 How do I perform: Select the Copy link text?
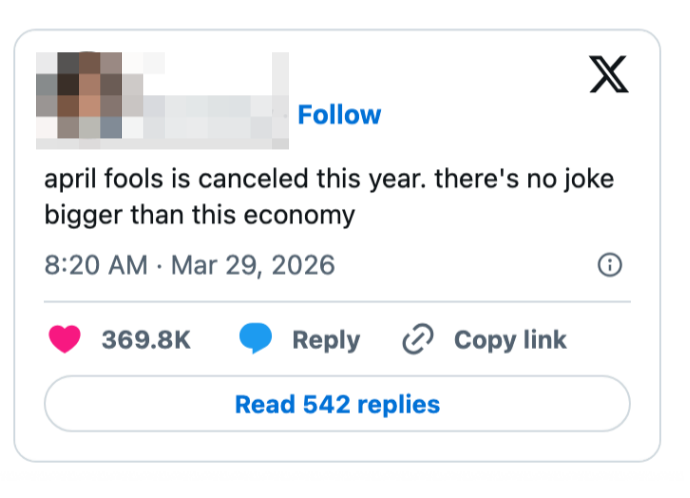(x=510, y=340)
